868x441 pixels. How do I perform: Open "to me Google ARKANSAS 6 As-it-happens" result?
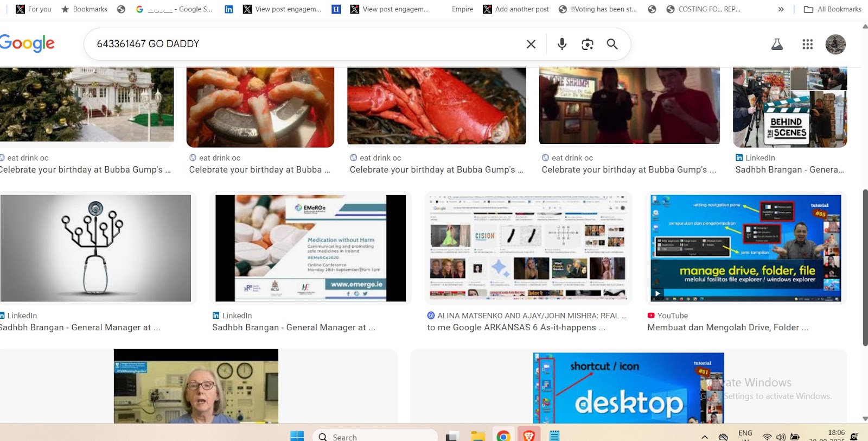516,327
